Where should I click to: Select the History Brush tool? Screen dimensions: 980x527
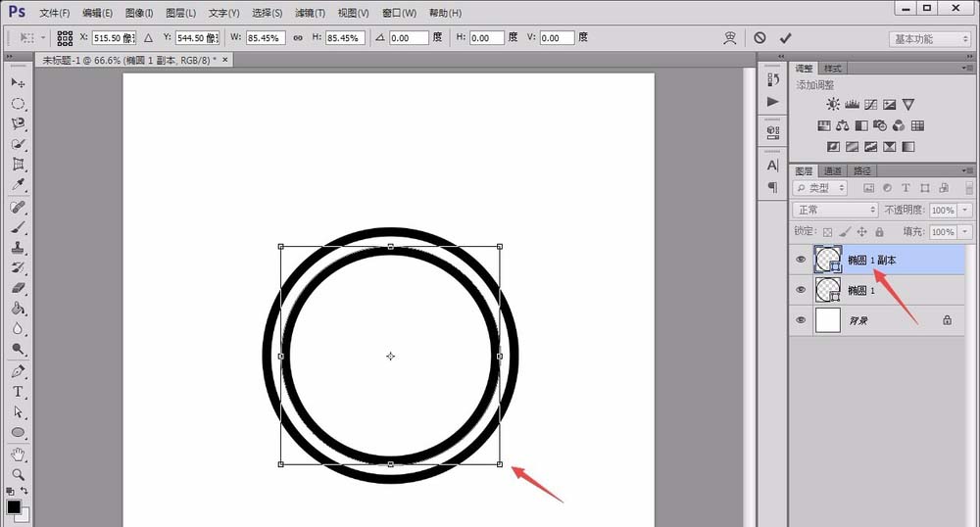pos(18,267)
